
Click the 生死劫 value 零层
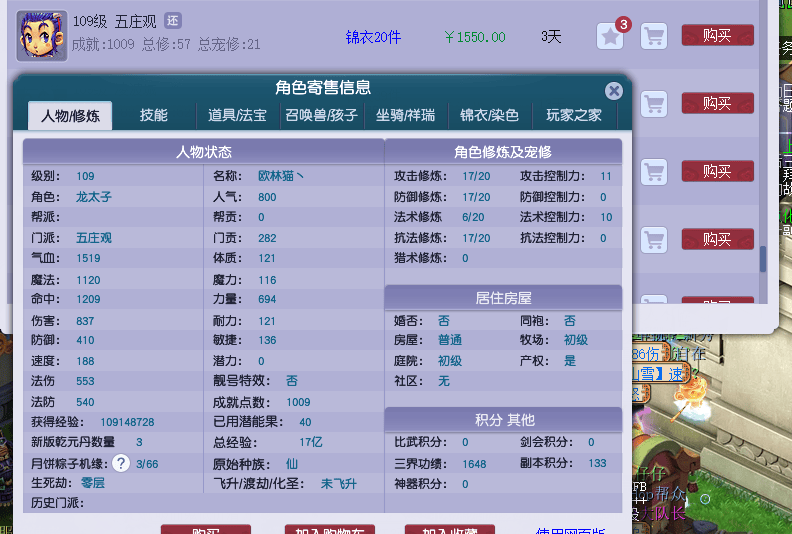pyautogui.click(x=93, y=483)
